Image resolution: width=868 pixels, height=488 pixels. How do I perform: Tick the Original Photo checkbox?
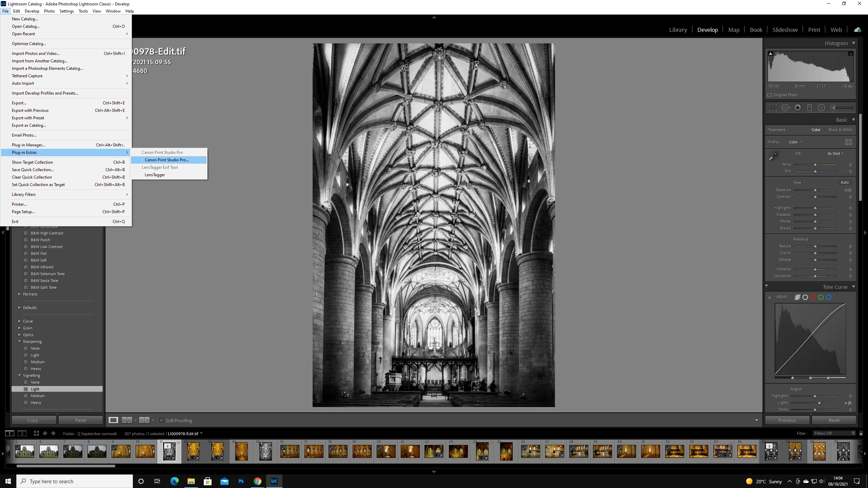pos(770,95)
